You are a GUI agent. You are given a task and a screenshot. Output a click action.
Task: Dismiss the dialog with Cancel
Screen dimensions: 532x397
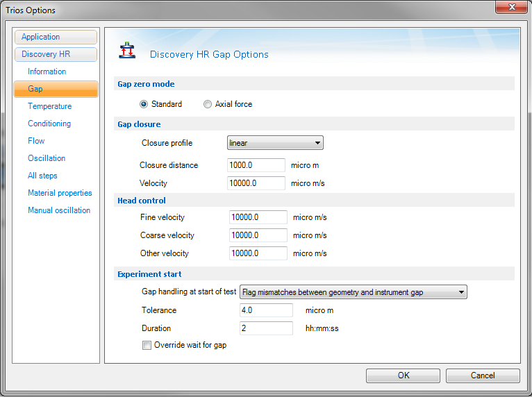click(x=483, y=375)
